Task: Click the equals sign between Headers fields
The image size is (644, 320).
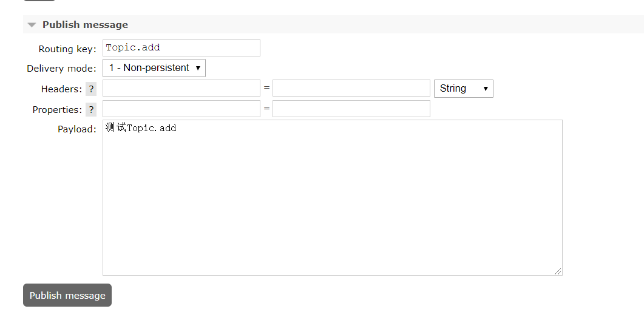Action: (x=266, y=88)
